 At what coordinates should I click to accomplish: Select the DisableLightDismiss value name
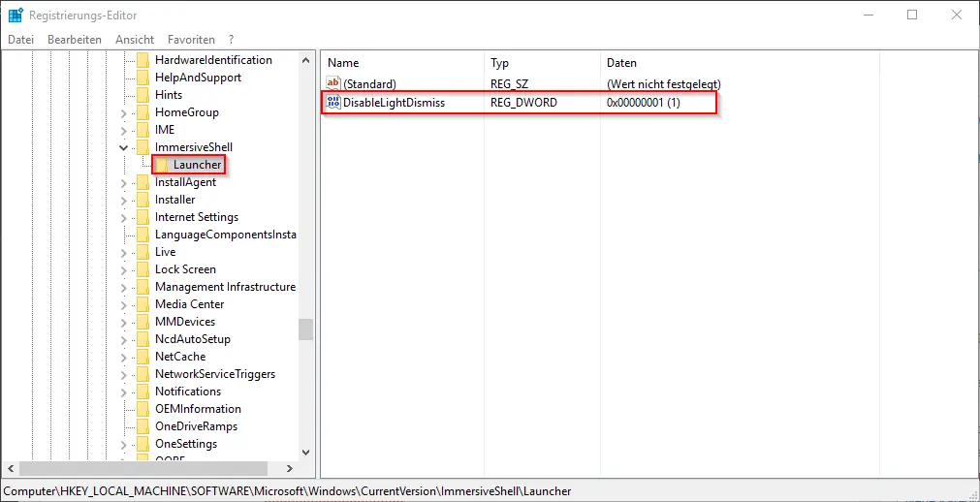tap(394, 103)
